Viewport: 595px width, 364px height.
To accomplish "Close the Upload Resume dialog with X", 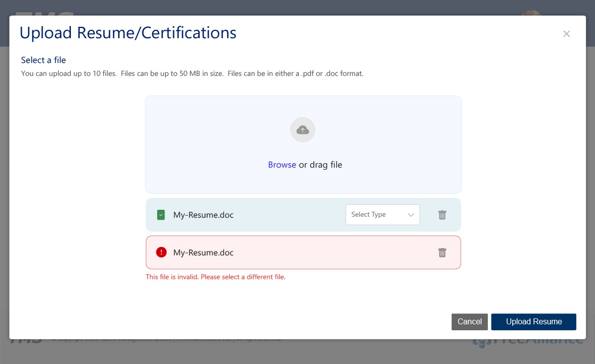I will pyautogui.click(x=566, y=34).
